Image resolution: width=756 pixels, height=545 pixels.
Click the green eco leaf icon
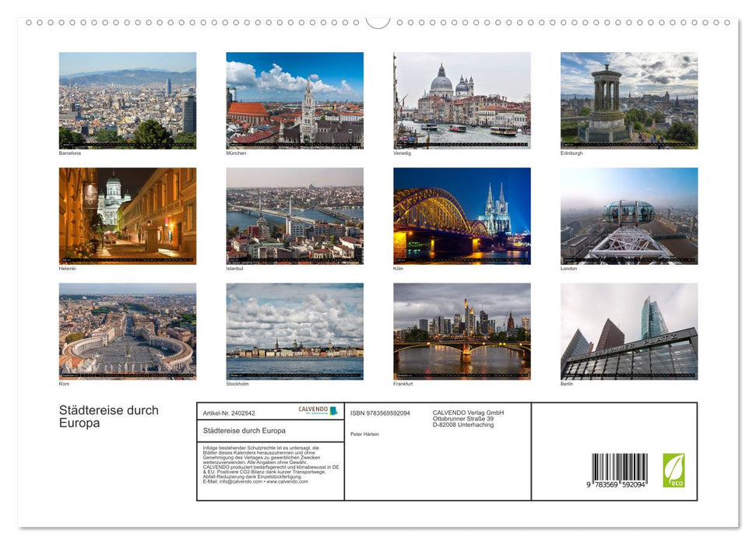[x=673, y=470]
